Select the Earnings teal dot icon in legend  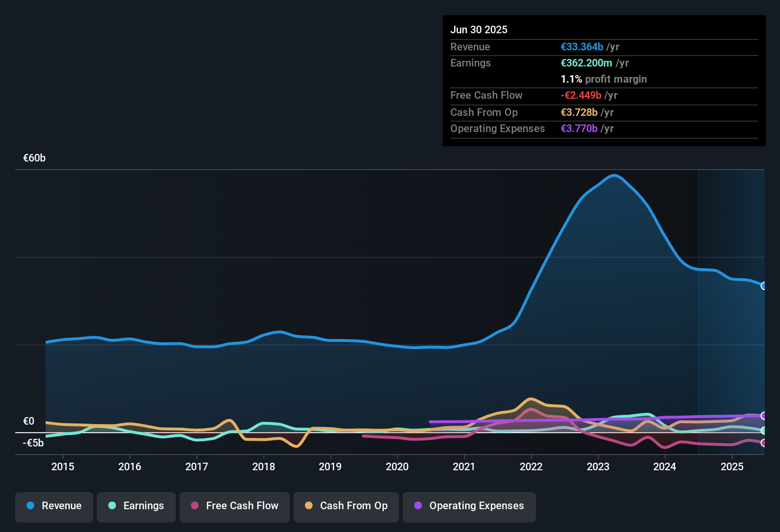click(x=112, y=506)
